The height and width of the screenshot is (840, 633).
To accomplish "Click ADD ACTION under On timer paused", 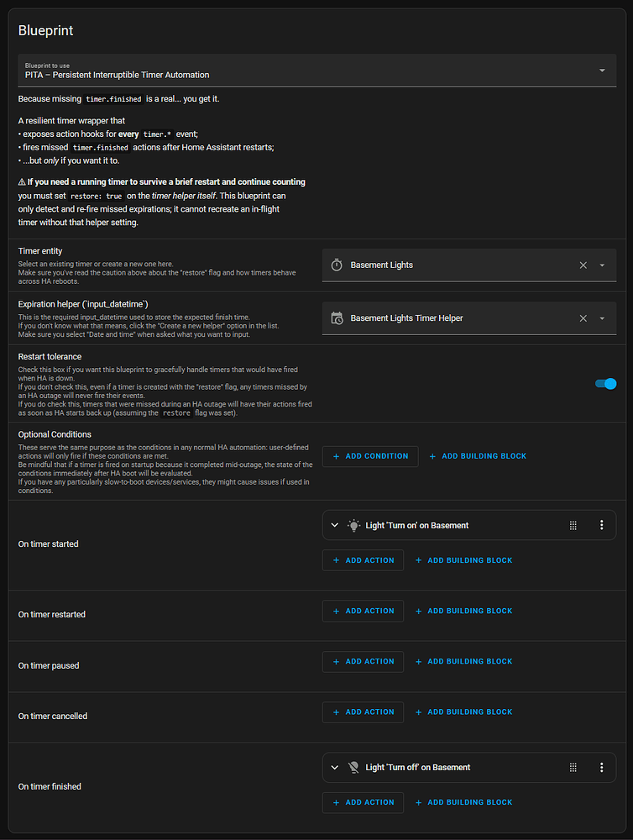I will [363, 661].
